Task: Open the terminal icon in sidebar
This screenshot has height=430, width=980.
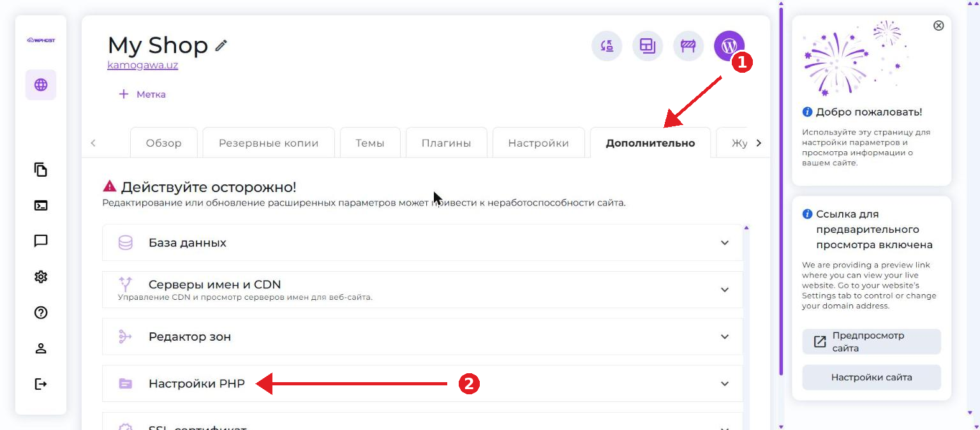Action: coord(41,205)
